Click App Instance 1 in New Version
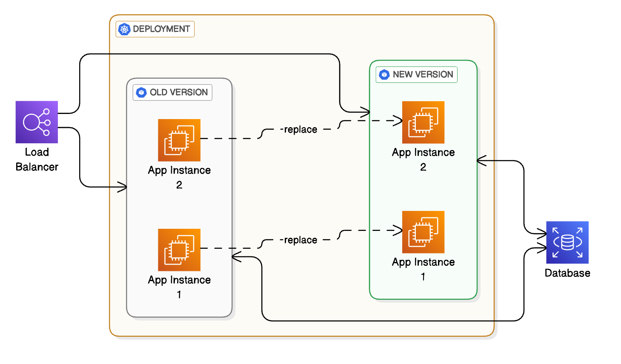 (x=423, y=232)
